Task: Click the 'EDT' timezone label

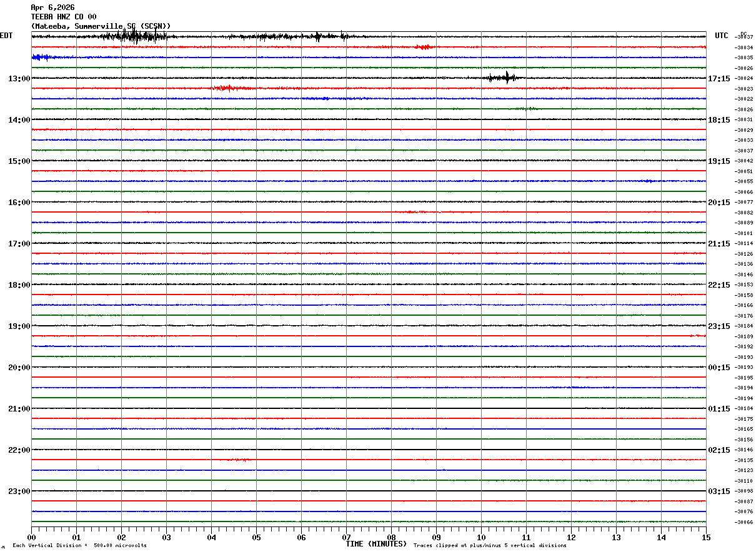Action: pos(6,36)
